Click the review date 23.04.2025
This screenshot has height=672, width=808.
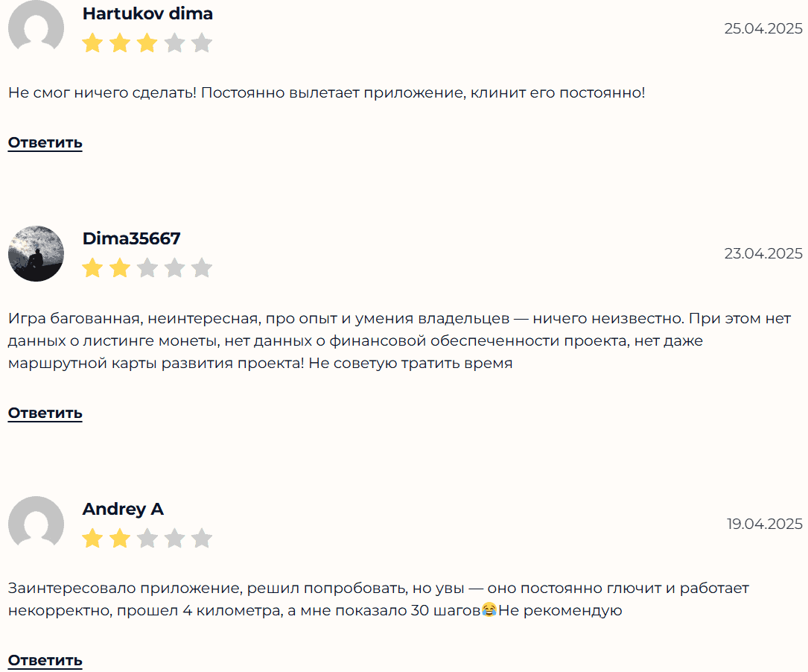click(x=763, y=253)
